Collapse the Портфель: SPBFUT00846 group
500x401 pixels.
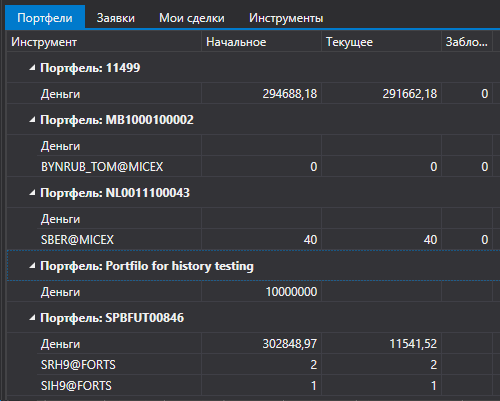click(32, 318)
